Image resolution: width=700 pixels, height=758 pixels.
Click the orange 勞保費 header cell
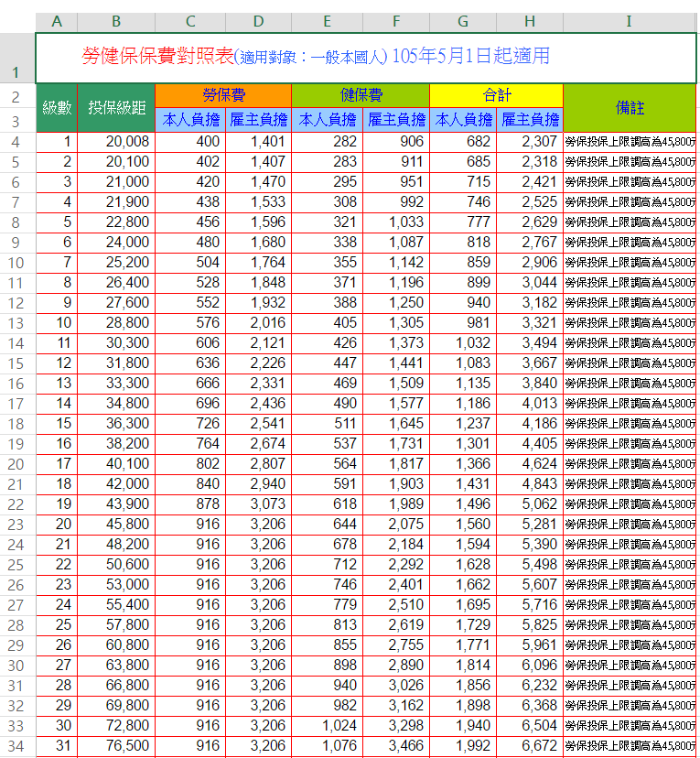223,95
